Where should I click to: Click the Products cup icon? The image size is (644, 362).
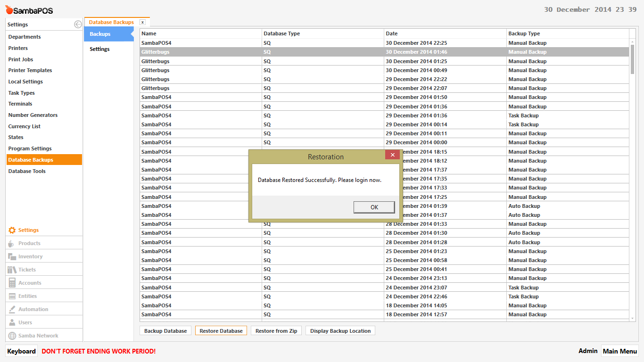point(11,243)
